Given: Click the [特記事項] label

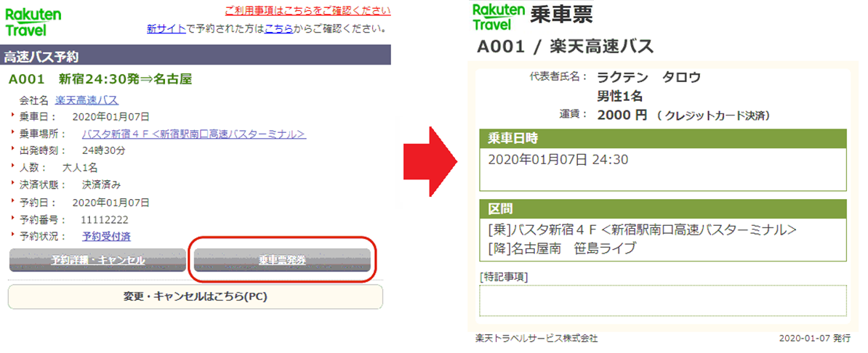Looking at the screenshot, I should (504, 277).
